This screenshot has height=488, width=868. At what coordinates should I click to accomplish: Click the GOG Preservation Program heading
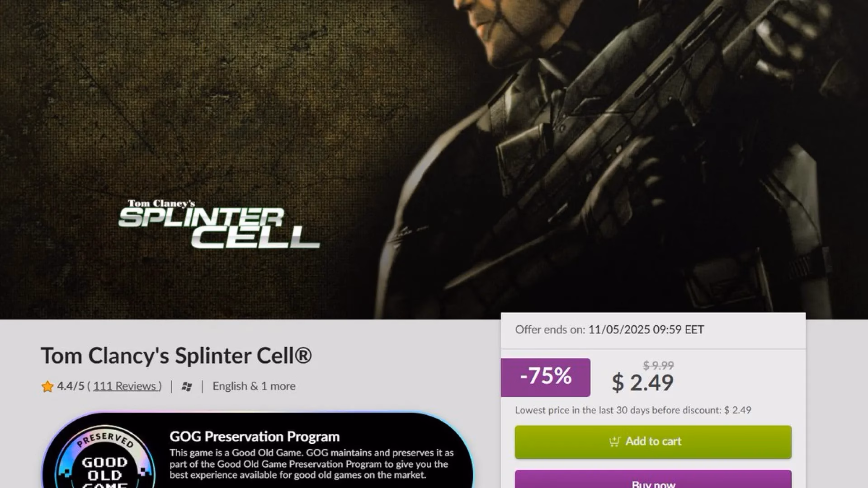coord(255,436)
